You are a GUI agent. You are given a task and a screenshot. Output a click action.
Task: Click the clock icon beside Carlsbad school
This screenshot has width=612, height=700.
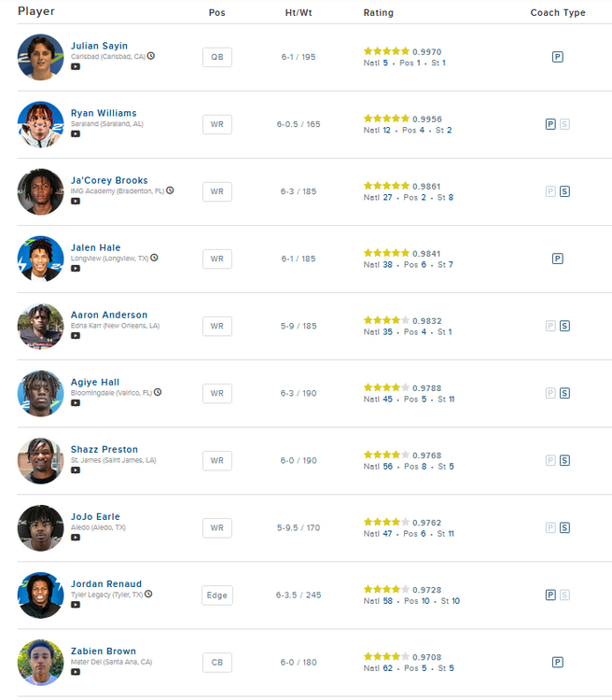(151, 56)
